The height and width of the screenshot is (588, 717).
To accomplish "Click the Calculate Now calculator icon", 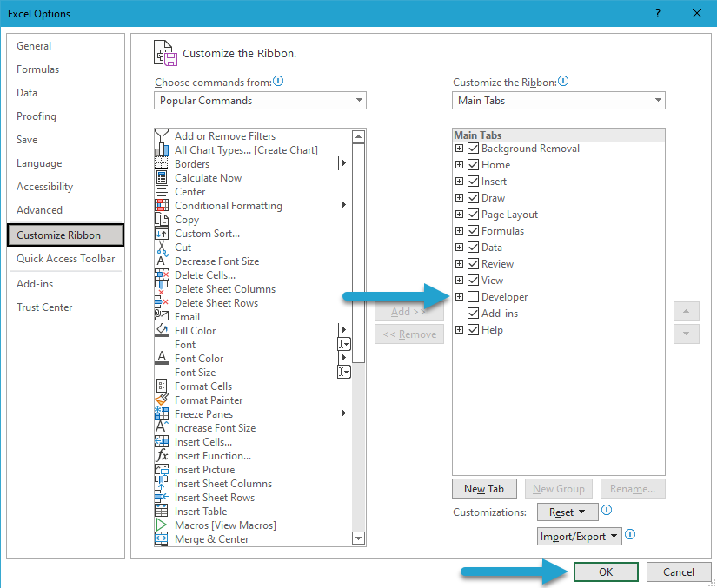I will tap(162, 178).
